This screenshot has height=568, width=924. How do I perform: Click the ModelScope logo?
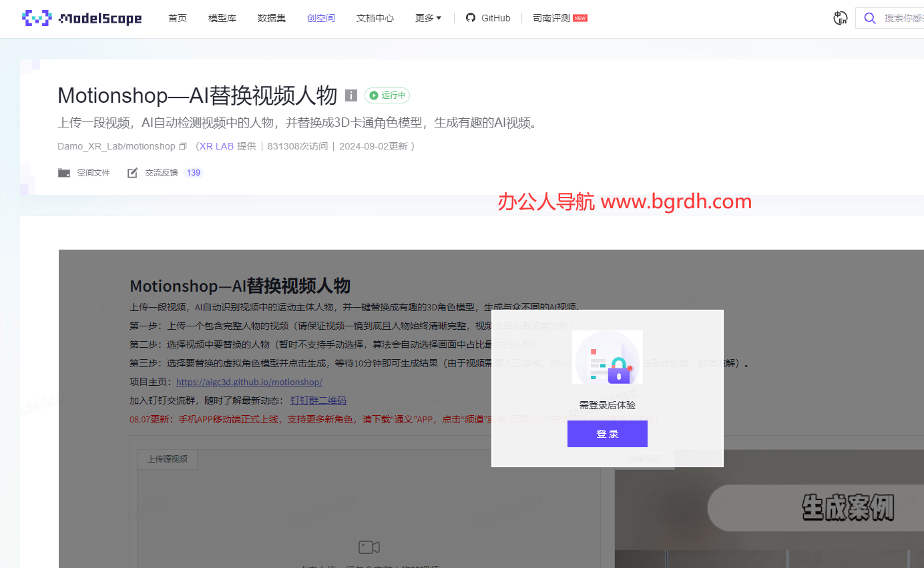click(81, 18)
